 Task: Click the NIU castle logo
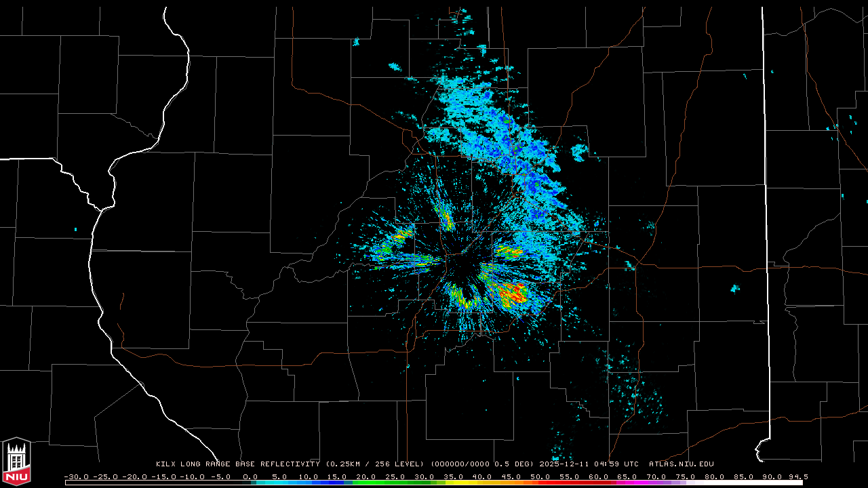click(x=16, y=461)
